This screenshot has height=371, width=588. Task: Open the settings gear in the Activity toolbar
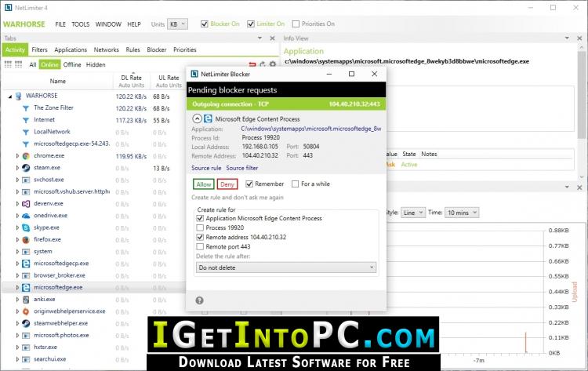tap(273, 64)
